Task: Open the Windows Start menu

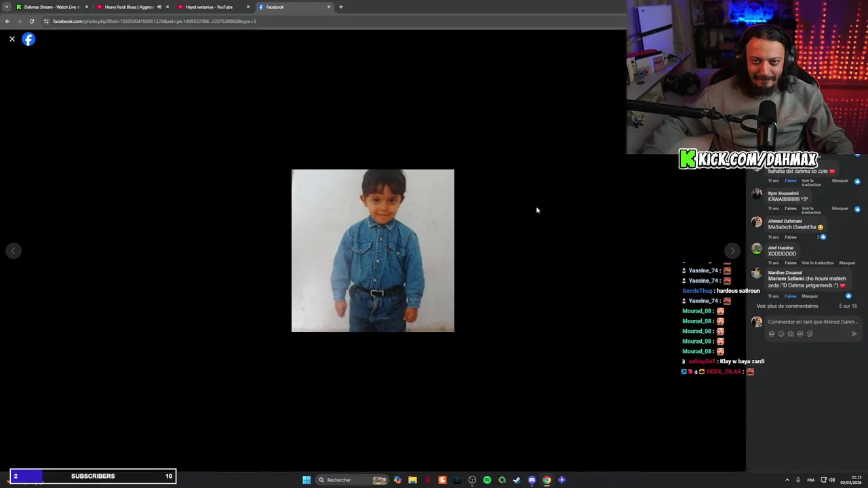Action: coord(307,480)
